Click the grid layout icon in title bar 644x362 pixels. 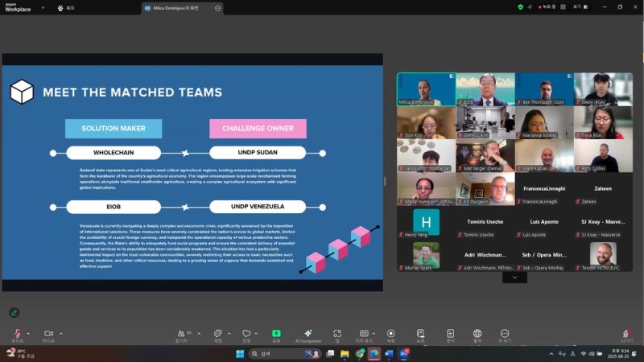point(563,7)
